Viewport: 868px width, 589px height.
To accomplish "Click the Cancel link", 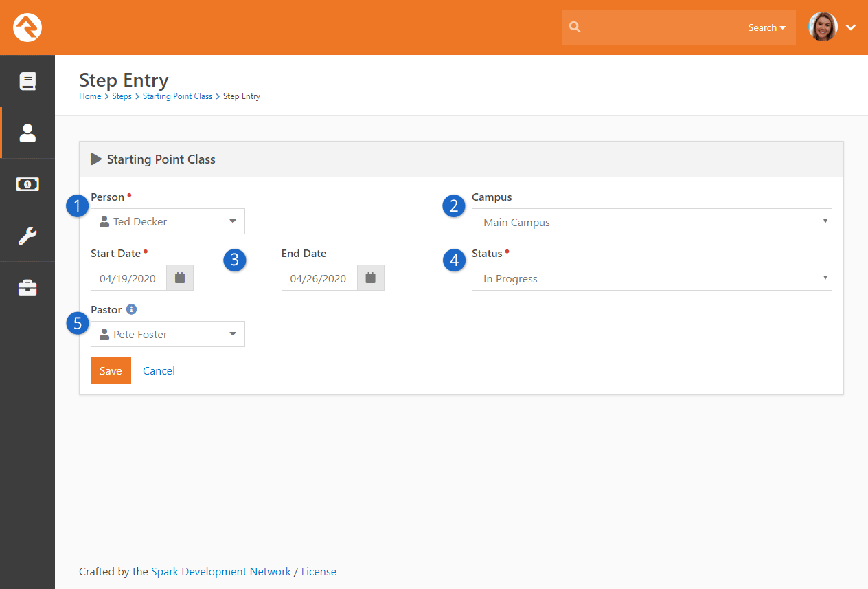I will (159, 371).
